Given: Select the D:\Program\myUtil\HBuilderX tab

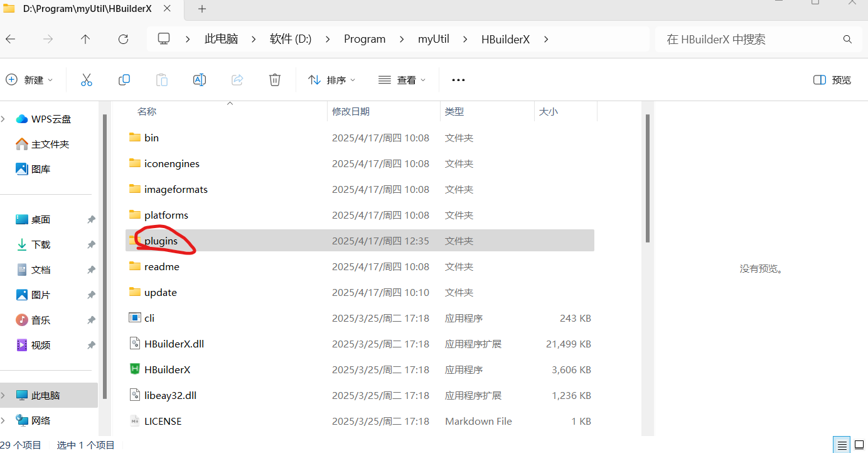Looking at the screenshot, I should pyautogui.click(x=88, y=9).
